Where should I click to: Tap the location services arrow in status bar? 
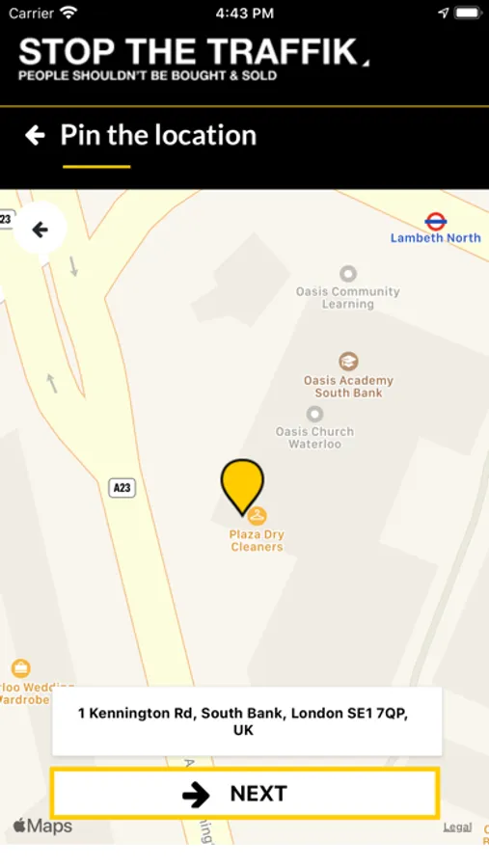(x=443, y=13)
